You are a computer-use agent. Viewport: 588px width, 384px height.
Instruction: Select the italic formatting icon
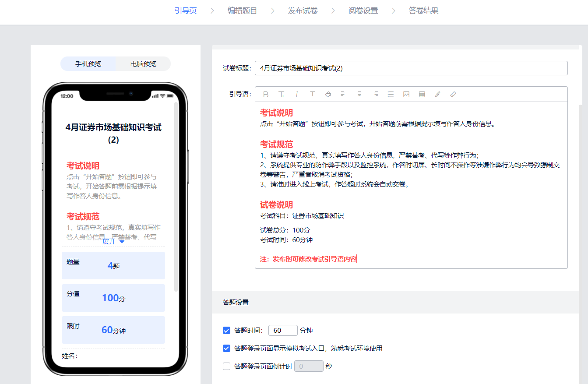pos(297,94)
